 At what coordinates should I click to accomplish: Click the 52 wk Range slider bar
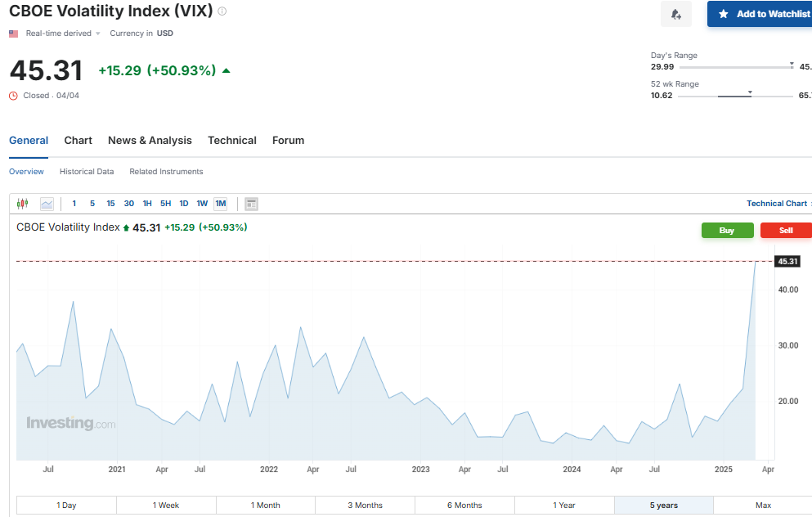click(735, 96)
